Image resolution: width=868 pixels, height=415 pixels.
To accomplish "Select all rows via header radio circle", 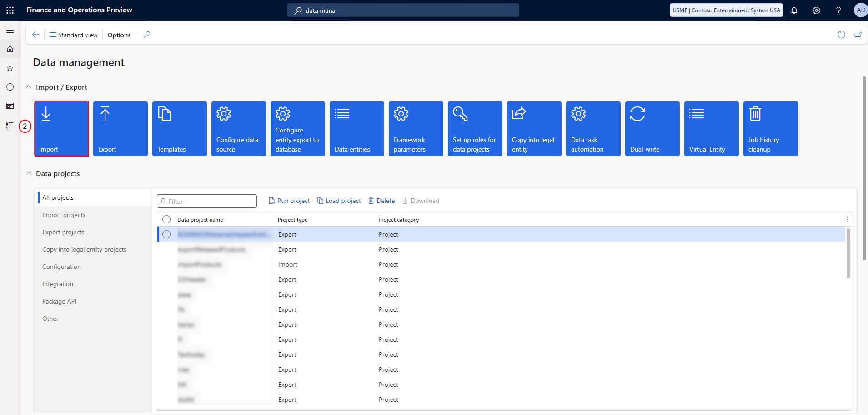I will pos(166,219).
